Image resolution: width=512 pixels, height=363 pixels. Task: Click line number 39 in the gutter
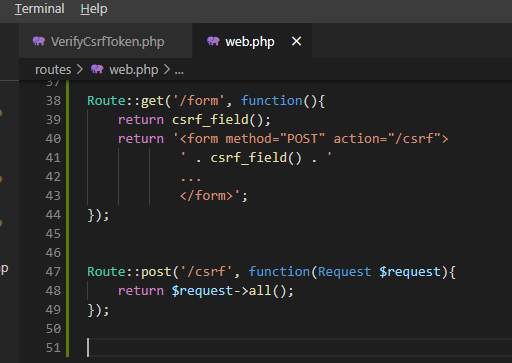(x=53, y=120)
